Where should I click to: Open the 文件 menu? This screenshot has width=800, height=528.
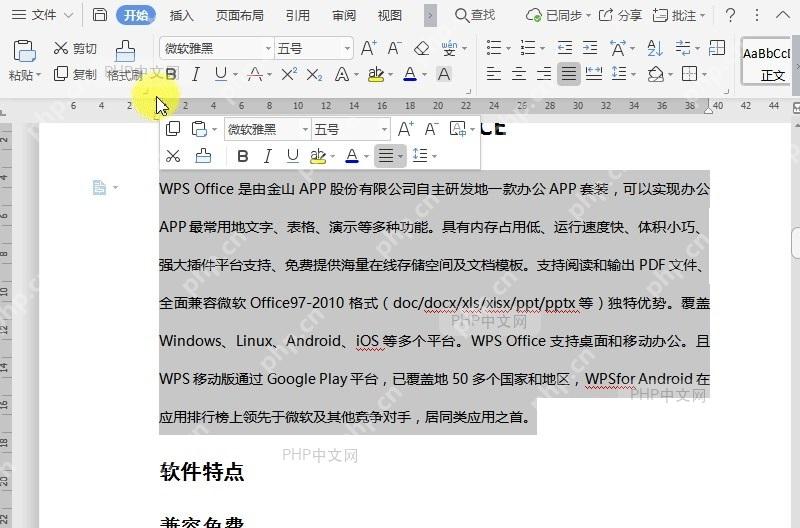tap(42, 15)
